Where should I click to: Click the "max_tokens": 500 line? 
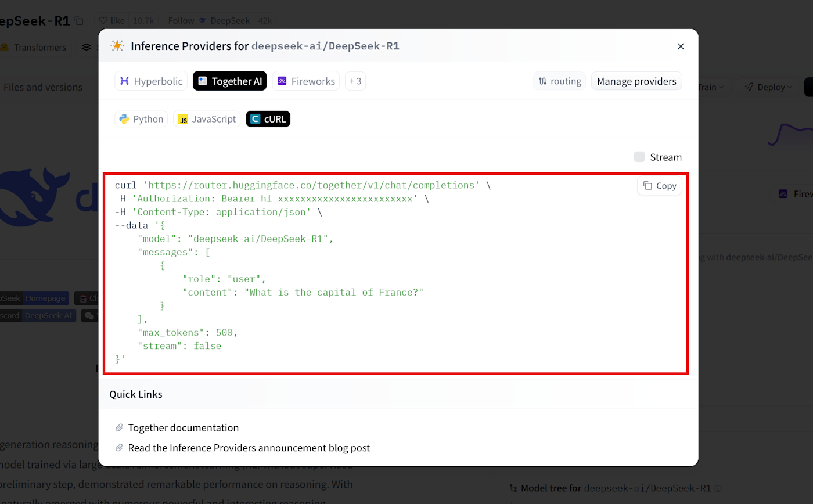(188, 333)
